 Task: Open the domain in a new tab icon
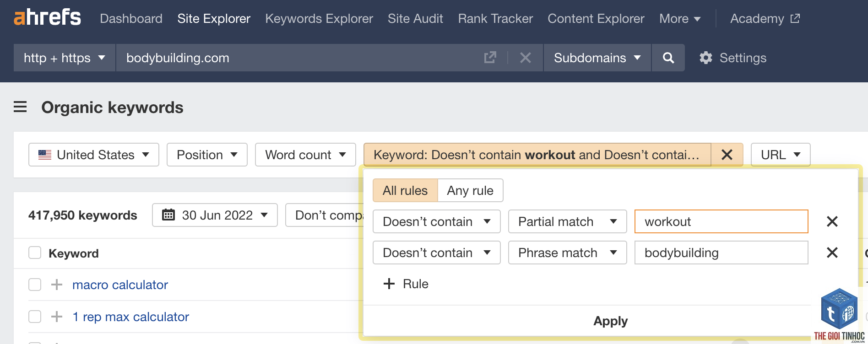pyautogui.click(x=490, y=58)
